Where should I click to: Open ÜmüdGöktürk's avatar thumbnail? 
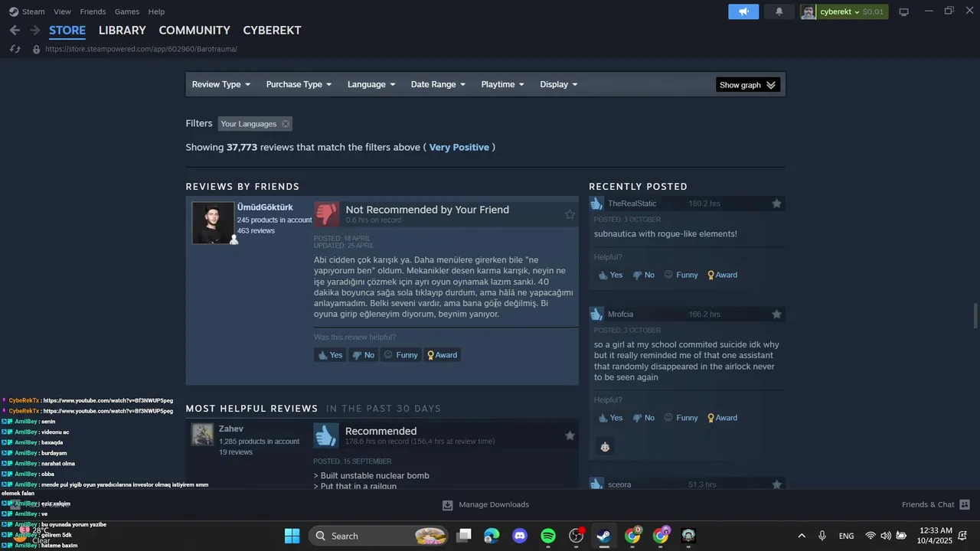pos(213,223)
